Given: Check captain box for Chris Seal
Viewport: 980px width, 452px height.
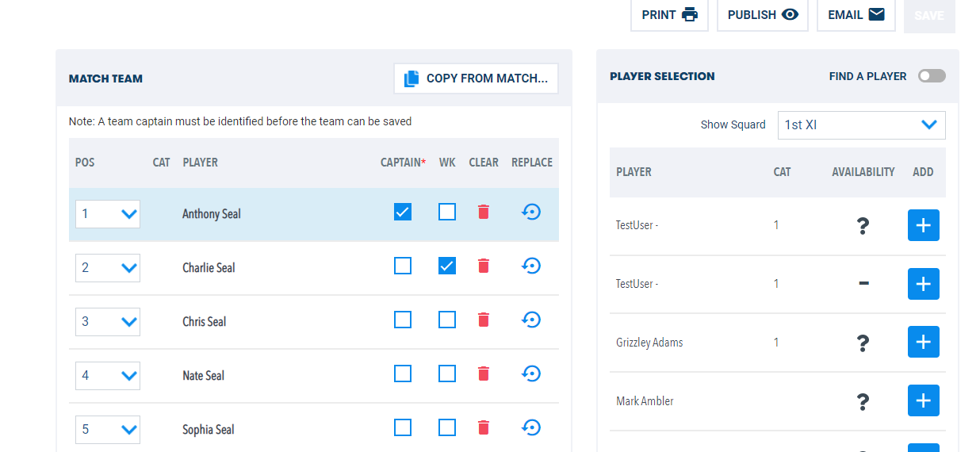Looking at the screenshot, I should [x=403, y=320].
